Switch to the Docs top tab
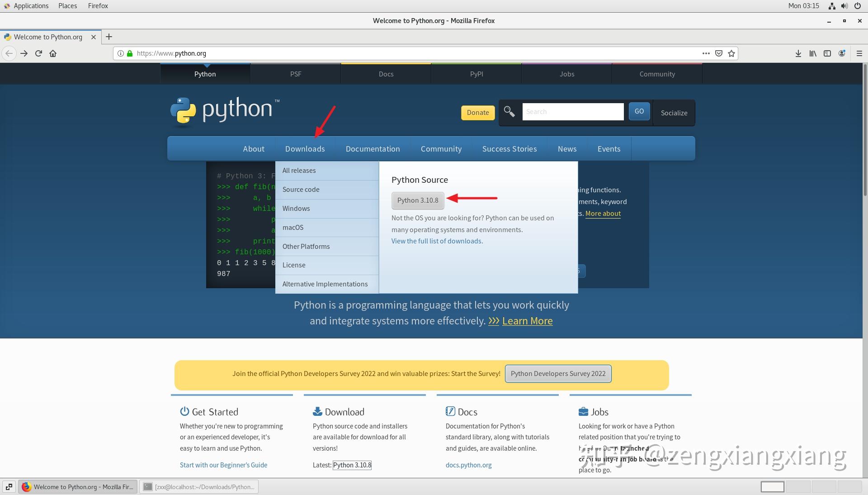This screenshot has width=868, height=495. point(386,74)
